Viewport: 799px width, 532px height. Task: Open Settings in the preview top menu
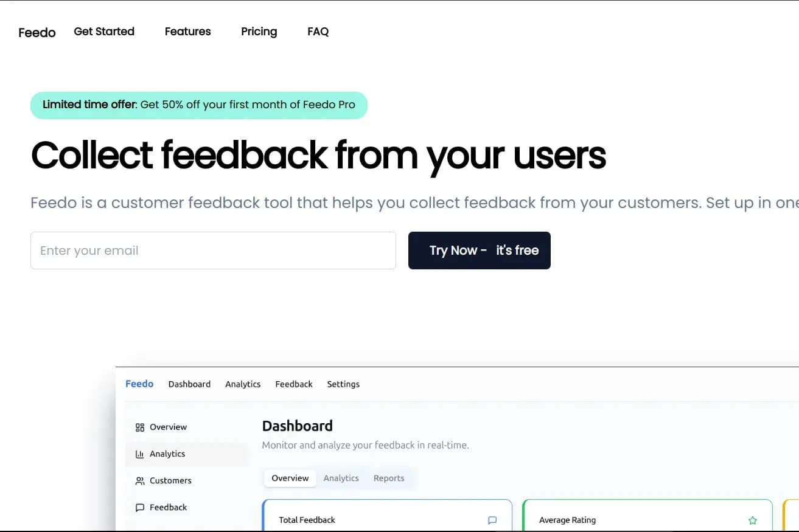tap(343, 384)
